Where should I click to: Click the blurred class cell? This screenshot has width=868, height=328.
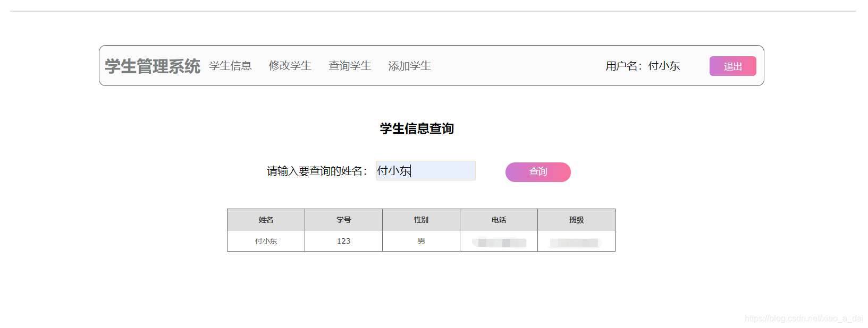576,241
